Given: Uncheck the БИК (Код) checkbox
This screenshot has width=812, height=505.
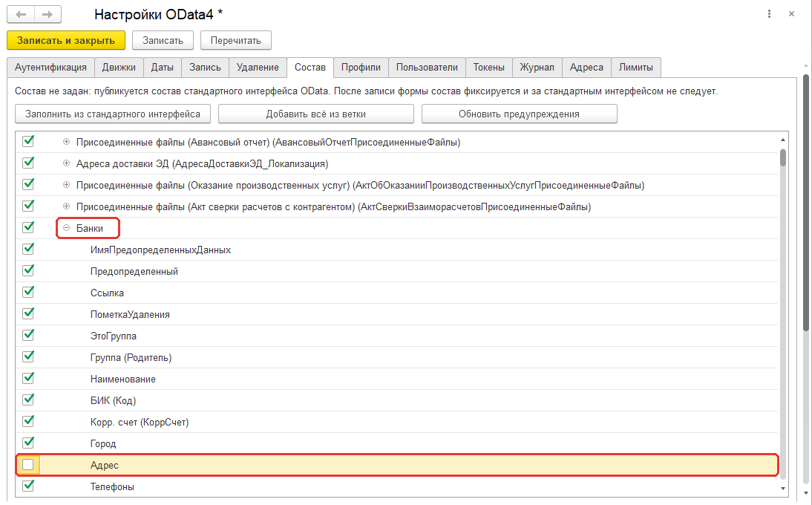Looking at the screenshot, I should point(28,400).
